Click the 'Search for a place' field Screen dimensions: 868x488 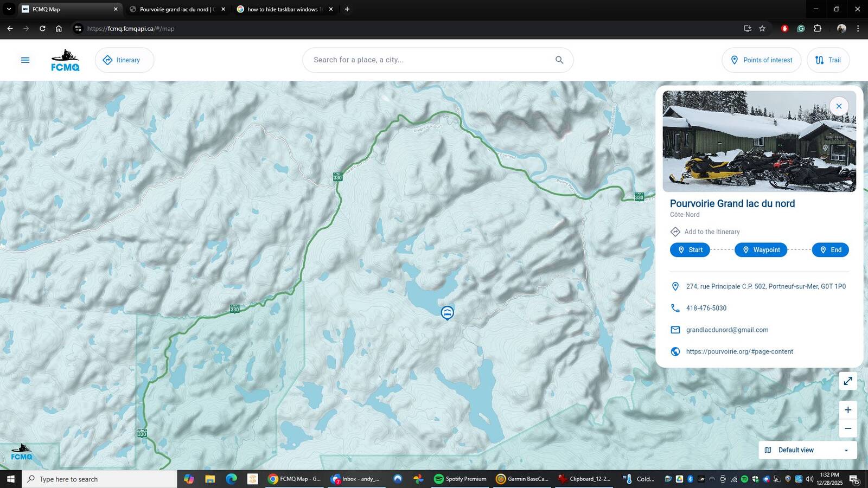(x=429, y=60)
